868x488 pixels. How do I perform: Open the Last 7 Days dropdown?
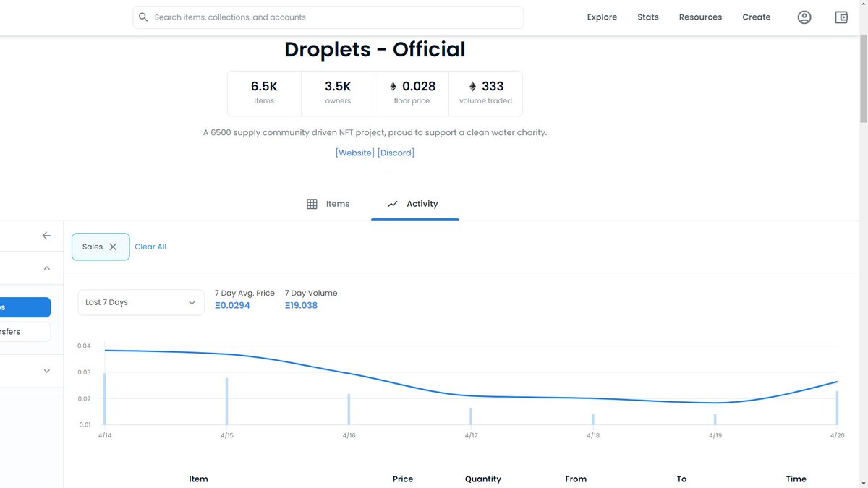click(x=140, y=302)
